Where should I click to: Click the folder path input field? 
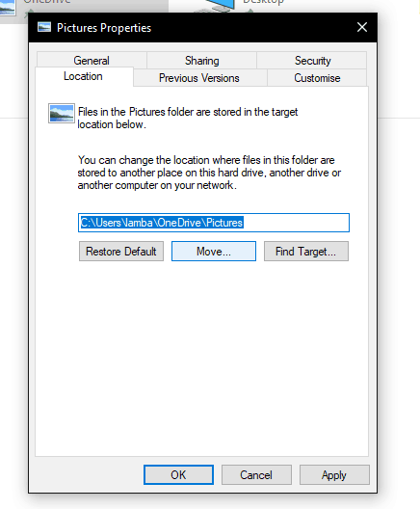point(214,223)
